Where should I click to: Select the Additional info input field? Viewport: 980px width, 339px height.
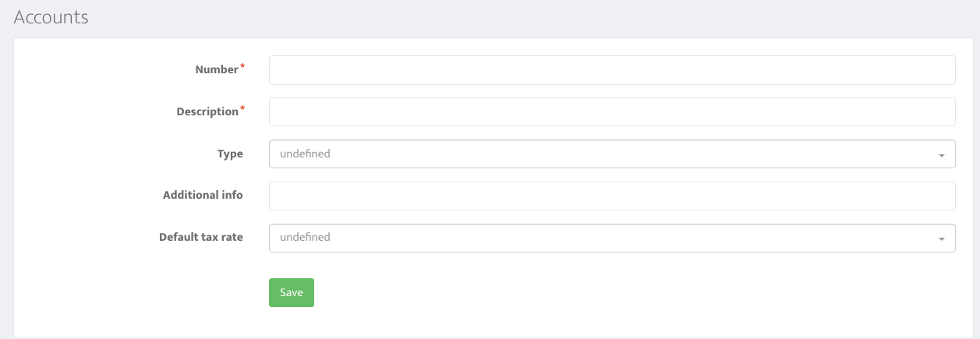coord(612,196)
